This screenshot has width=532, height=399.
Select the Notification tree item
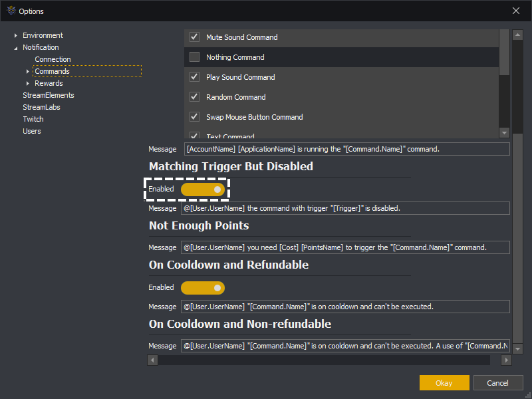[x=41, y=47]
